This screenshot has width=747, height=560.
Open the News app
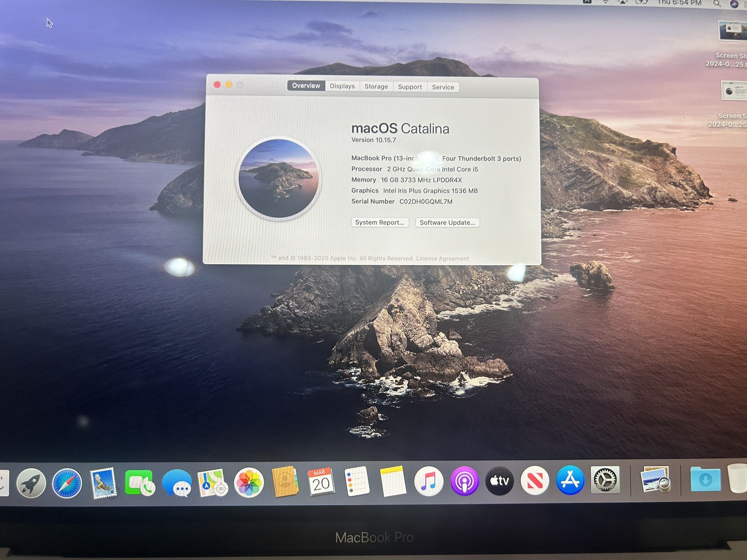535,480
